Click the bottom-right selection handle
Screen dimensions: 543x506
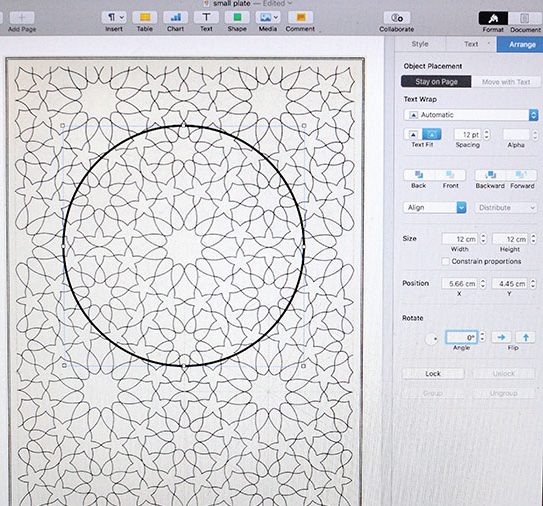pos(304,366)
